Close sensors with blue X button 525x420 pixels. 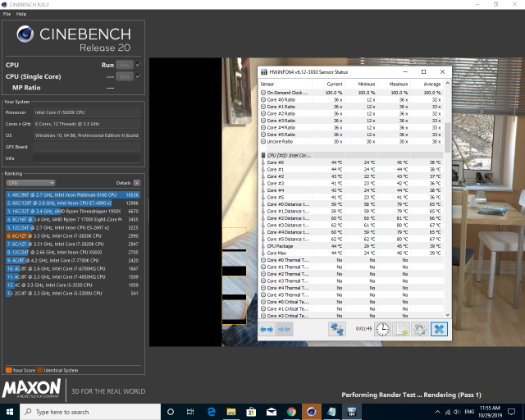point(439,329)
